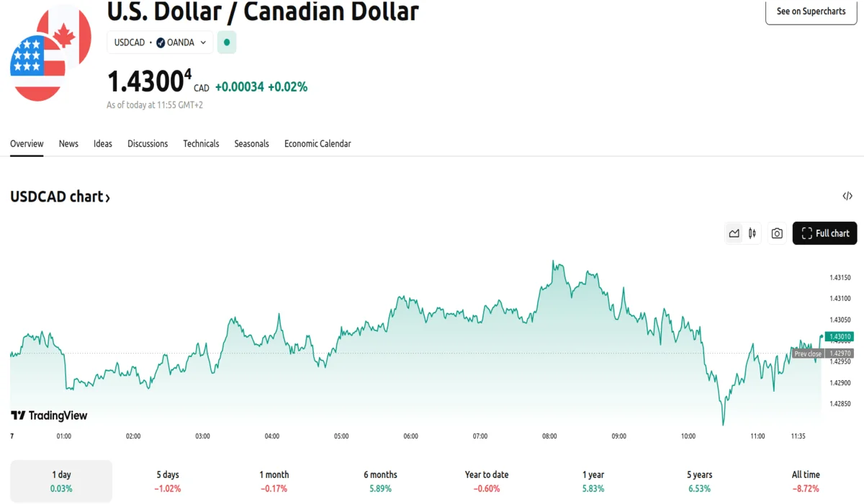Viewport: 864px width, 504px height.
Task: Select the All time range
Action: pyautogui.click(x=806, y=481)
